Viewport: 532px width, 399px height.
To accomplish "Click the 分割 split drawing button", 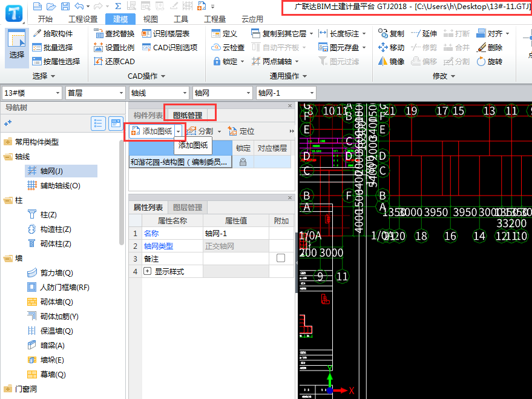I will 201,131.
